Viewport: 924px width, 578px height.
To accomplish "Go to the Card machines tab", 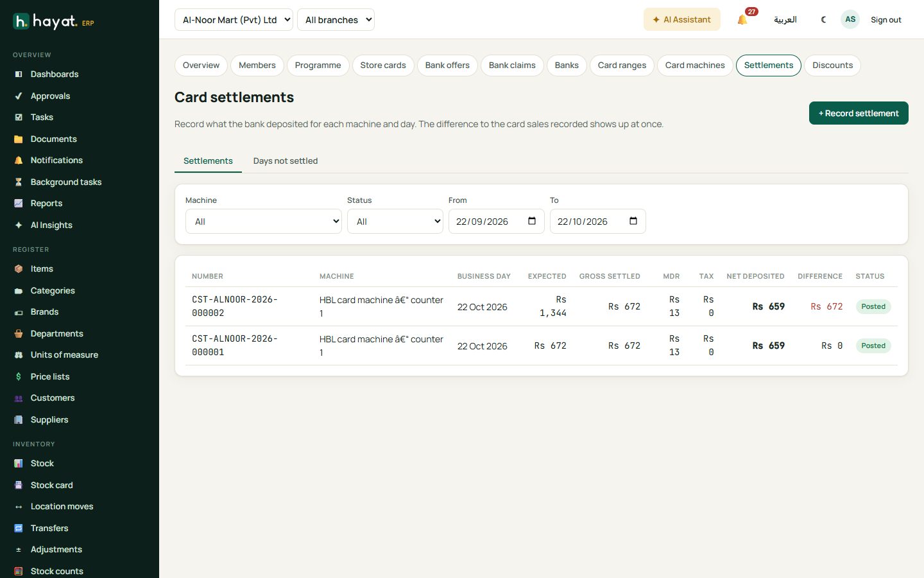I will (x=695, y=66).
